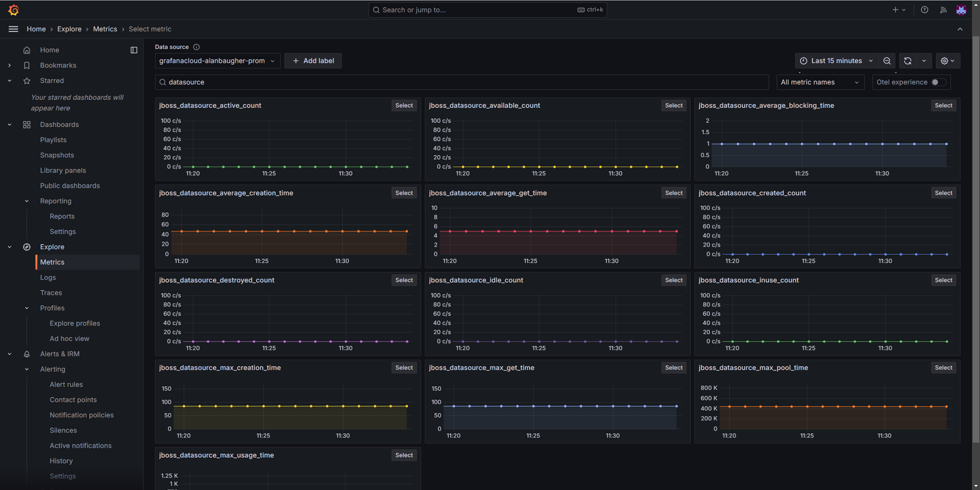Select the jboss_datasource_max_usage_time metric
The width and height of the screenshot is (980, 490).
click(x=404, y=456)
